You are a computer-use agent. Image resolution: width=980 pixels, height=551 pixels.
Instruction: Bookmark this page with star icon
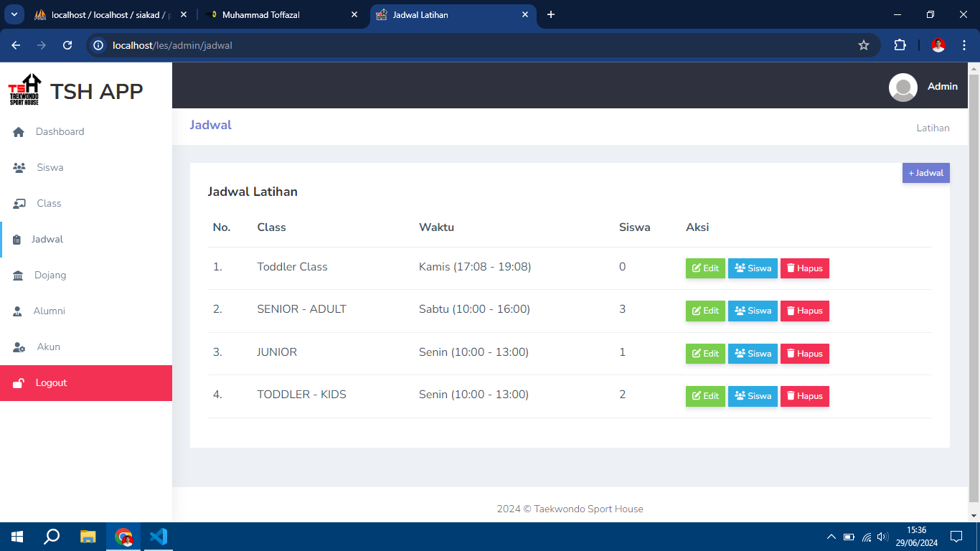coord(864,45)
